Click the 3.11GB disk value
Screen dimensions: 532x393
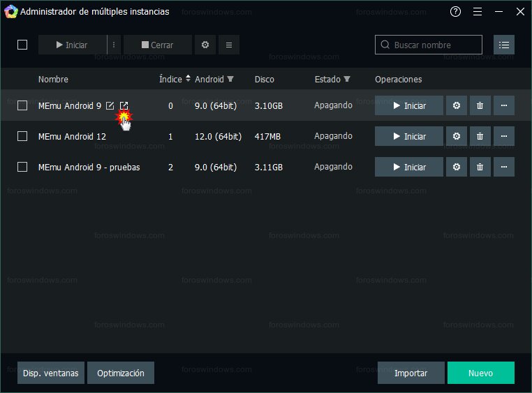point(269,167)
